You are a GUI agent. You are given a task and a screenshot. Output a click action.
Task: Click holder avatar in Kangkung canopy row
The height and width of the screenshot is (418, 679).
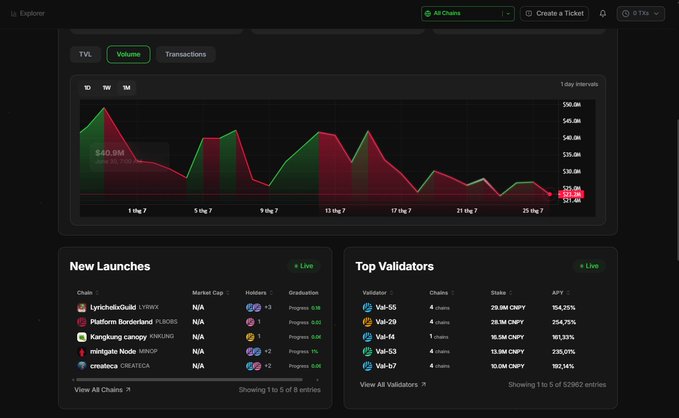pyautogui.click(x=250, y=337)
